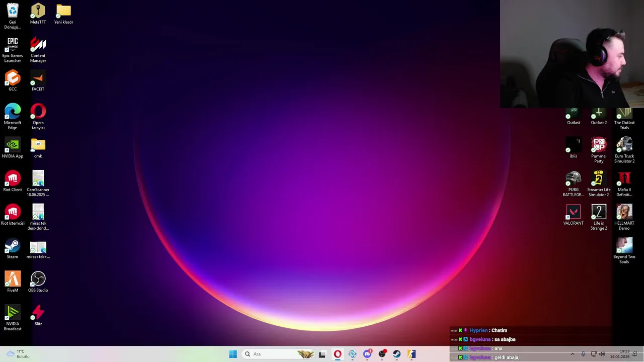Open OBS Studio from the taskbar
The image size is (644, 362).
382,354
